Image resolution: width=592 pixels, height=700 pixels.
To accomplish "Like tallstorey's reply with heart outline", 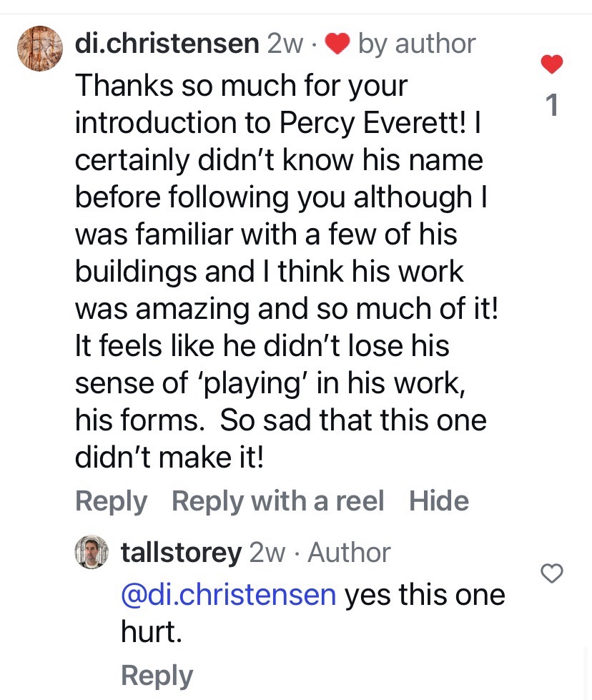I will 551,573.
